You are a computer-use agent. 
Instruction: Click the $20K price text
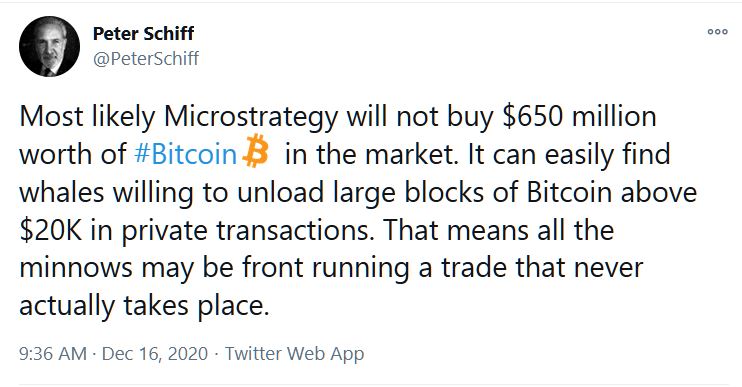tap(51, 230)
